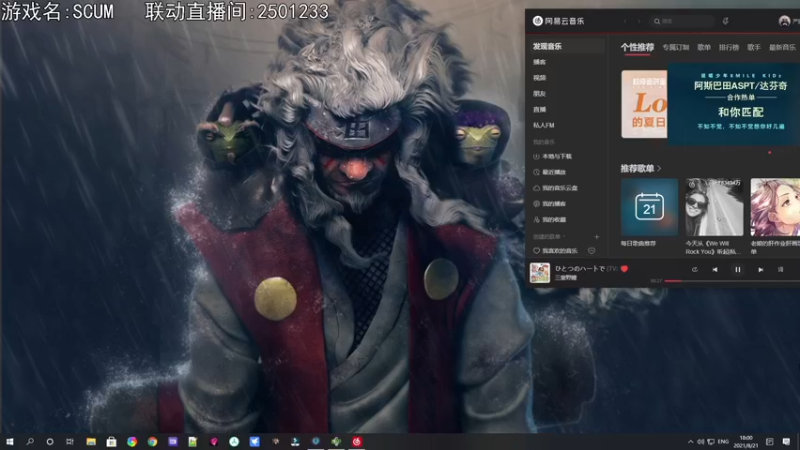Switch to 歌手 tab
This screenshot has width=800, height=450.
click(x=754, y=47)
